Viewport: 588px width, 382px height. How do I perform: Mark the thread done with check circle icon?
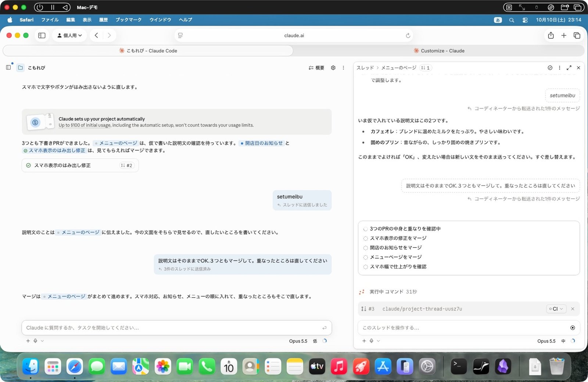coord(550,68)
